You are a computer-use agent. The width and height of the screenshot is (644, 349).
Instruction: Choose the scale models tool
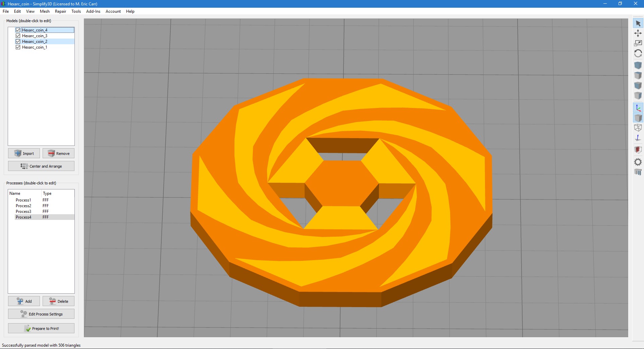[x=638, y=43]
